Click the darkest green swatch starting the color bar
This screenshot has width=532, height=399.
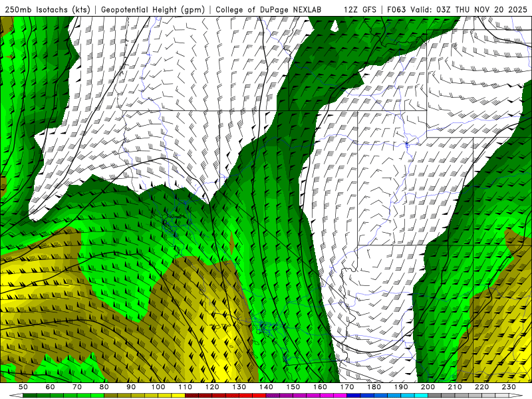(x=30, y=396)
